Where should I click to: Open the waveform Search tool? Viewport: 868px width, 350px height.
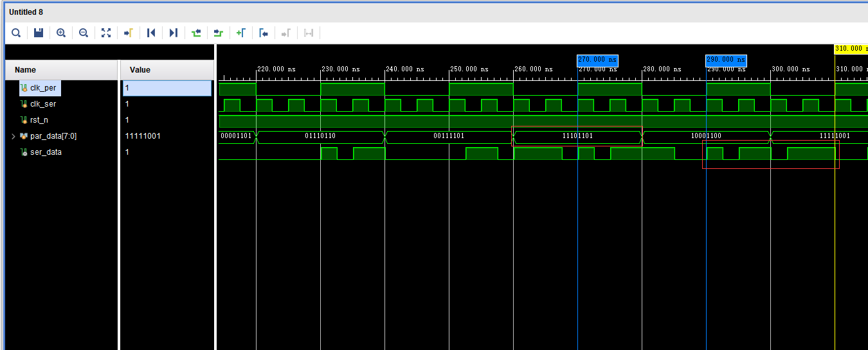click(16, 33)
